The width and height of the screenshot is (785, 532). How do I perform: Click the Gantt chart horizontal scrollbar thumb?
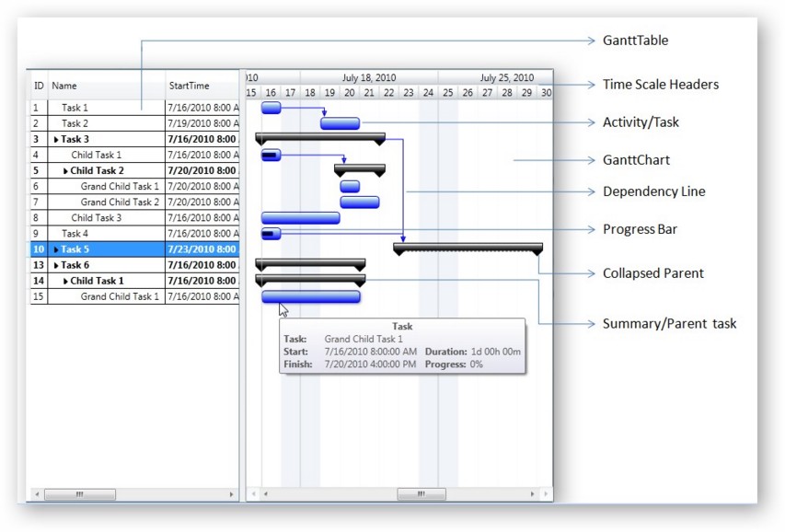pyautogui.click(x=421, y=494)
